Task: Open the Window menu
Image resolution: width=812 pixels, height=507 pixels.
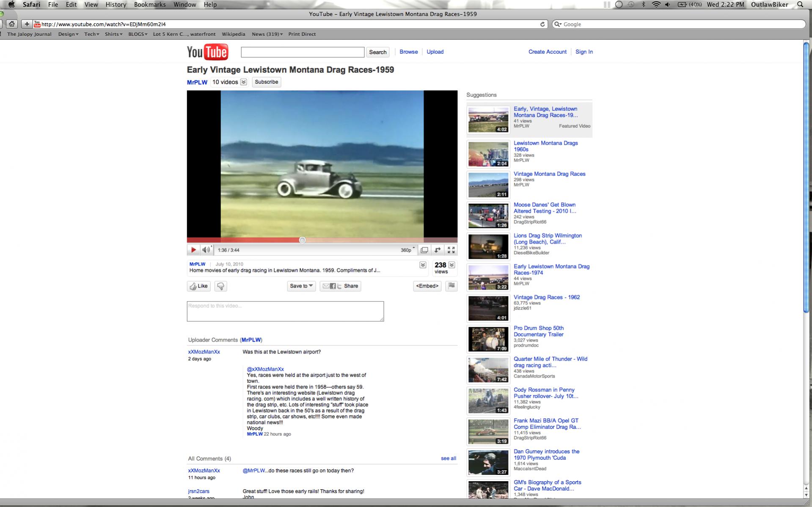Action: (184, 4)
